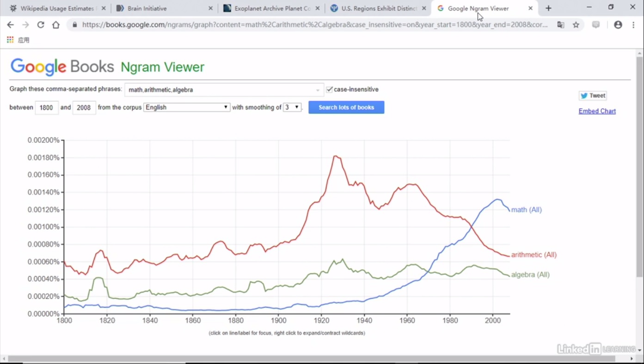The image size is (644, 364).
Task: Close the Google Ngram Viewer tab
Action: pyautogui.click(x=530, y=8)
